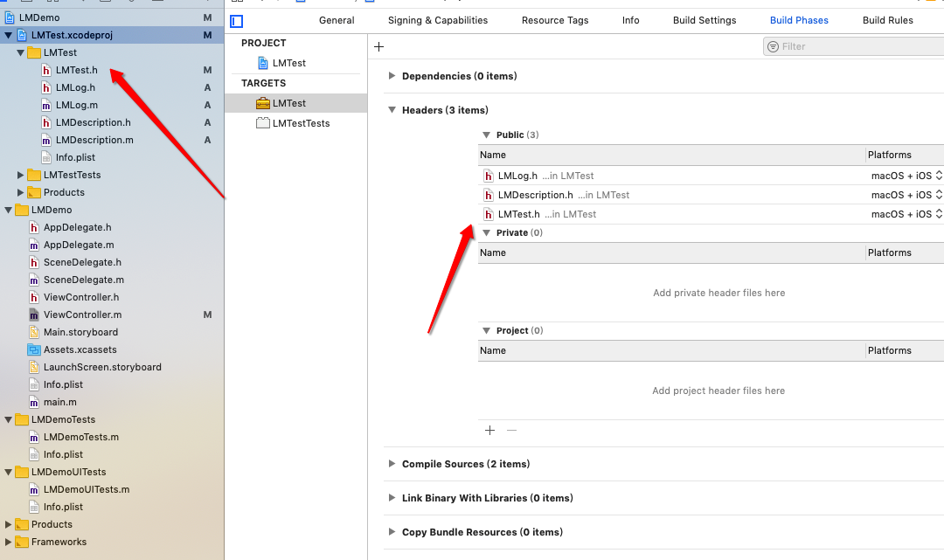
Task: Select the LMTest project icon under PROJECT
Action: [263, 63]
